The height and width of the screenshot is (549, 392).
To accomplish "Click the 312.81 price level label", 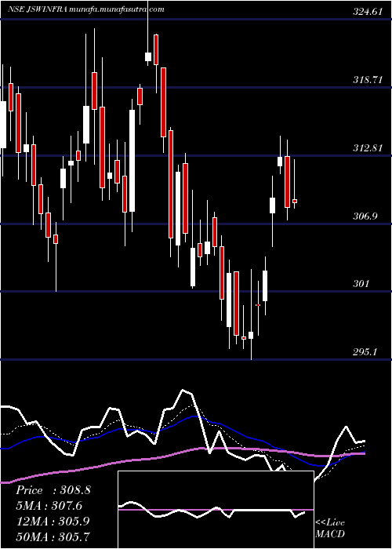I will (366, 148).
